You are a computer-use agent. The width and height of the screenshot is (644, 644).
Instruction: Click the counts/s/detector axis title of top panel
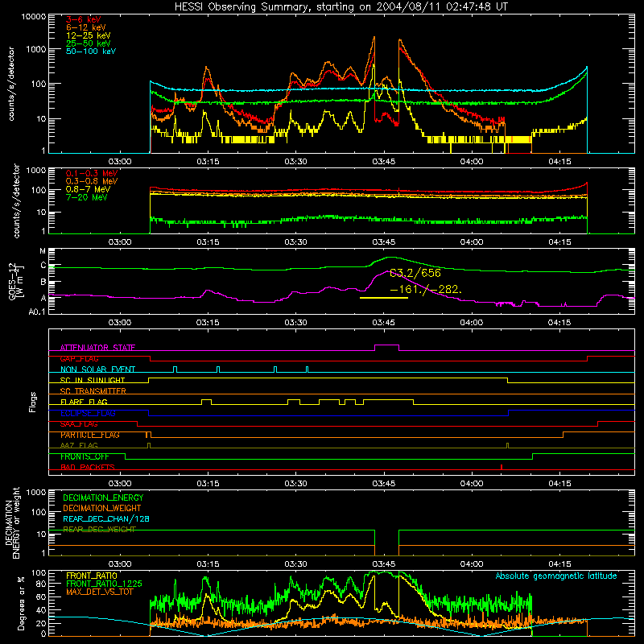(10, 84)
